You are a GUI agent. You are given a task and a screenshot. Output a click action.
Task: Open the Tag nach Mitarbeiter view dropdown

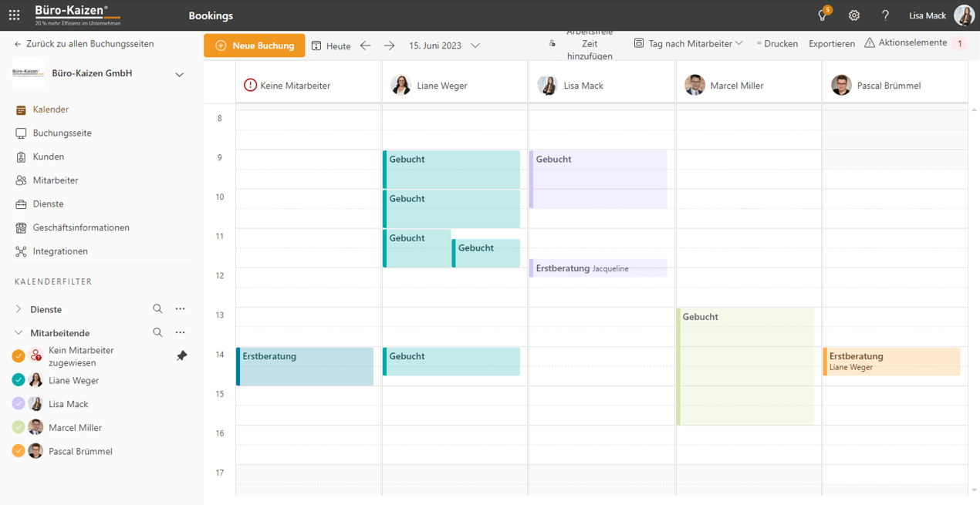688,44
